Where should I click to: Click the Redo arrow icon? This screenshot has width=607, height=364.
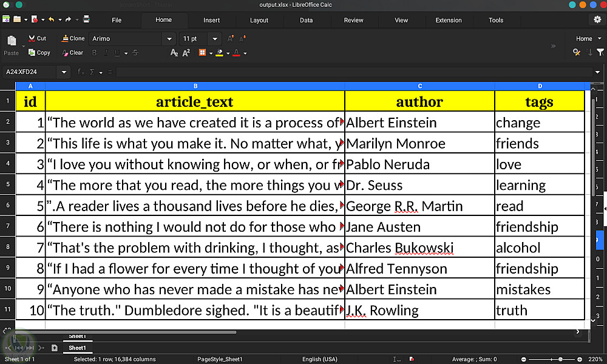click(x=68, y=19)
